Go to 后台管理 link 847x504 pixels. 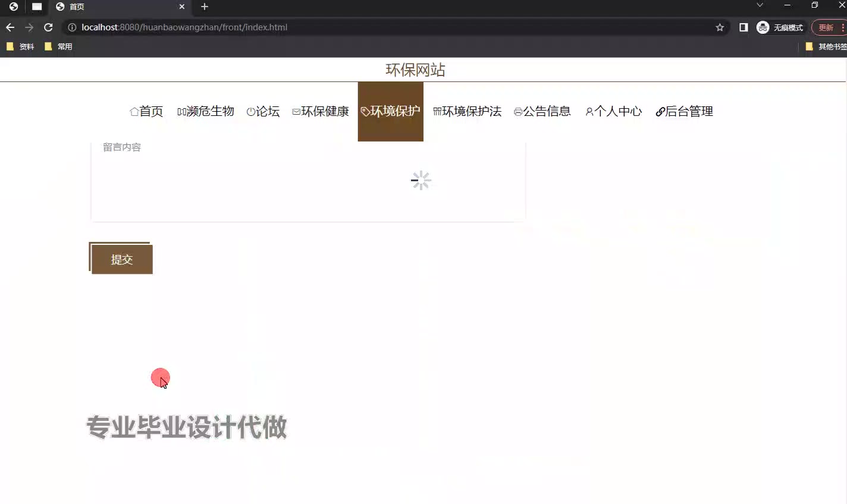pos(684,112)
